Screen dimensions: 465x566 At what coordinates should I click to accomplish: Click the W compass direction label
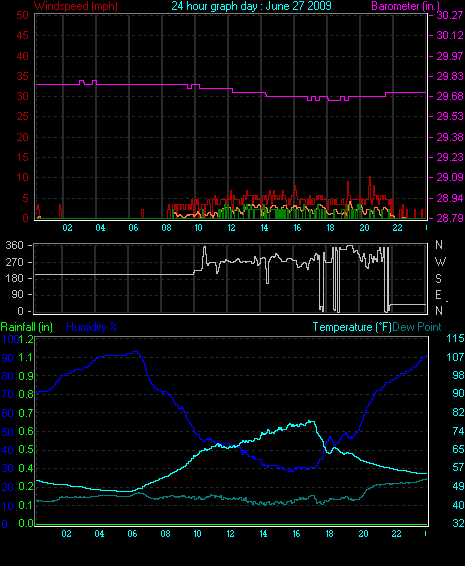tap(440, 261)
